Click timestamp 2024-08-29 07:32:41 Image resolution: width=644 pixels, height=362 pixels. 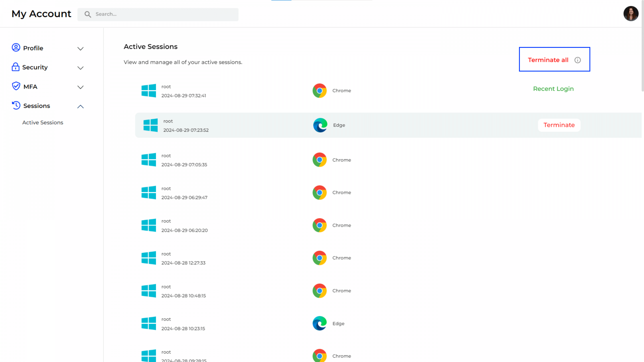pos(184,95)
